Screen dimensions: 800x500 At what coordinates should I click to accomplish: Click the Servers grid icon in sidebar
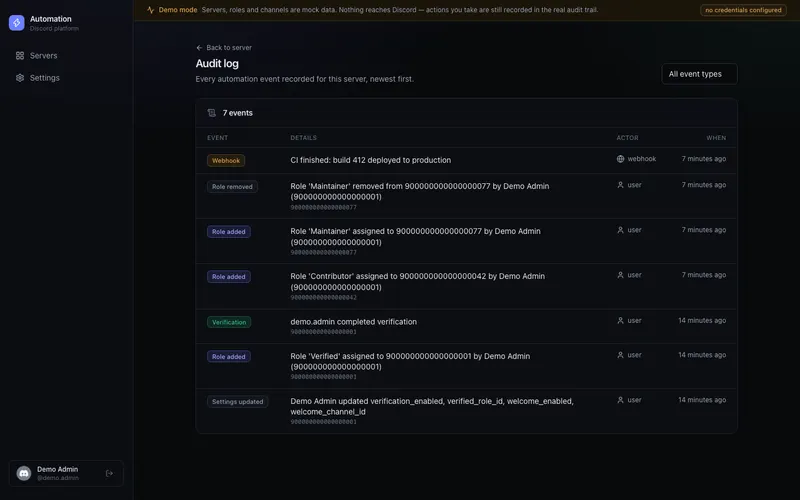[x=20, y=56]
